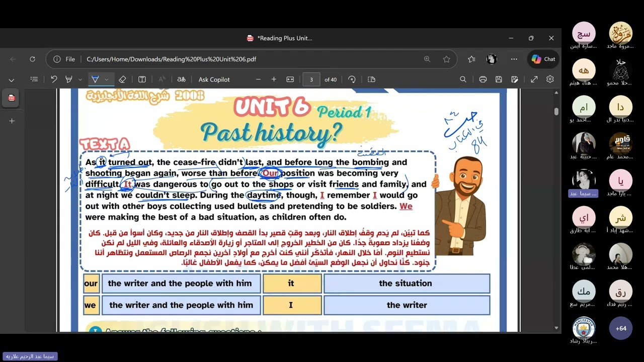Click the presenter name label سيما عبد الرحيم
Image resolution: width=644 pixels, height=362 pixels.
pos(30,356)
